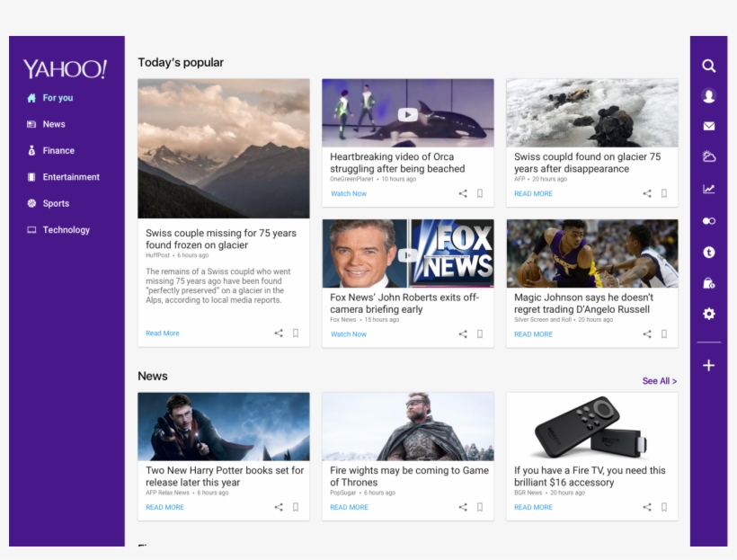737x560 pixels.
Task: Open the Game of Thrones image thumbnail
Action: (408, 426)
